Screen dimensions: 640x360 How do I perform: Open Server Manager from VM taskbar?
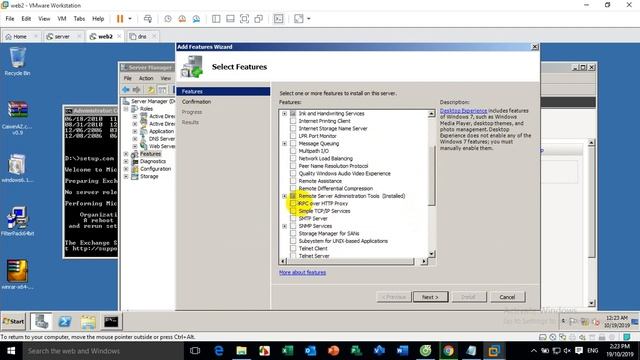(x=41, y=322)
